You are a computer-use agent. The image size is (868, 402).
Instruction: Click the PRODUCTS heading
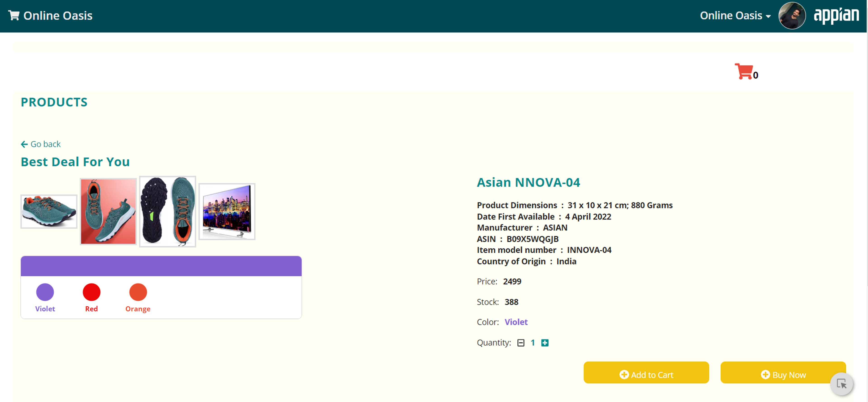pos(54,102)
